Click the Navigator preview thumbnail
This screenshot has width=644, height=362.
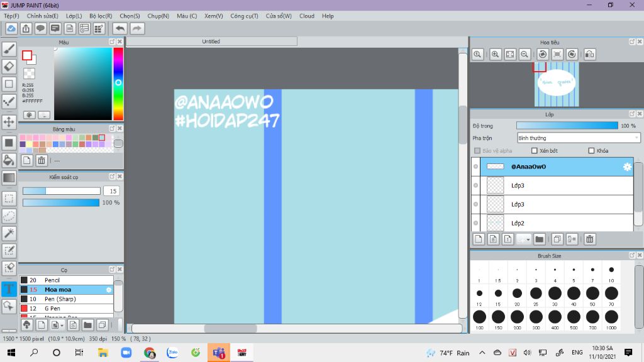click(557, 85)
